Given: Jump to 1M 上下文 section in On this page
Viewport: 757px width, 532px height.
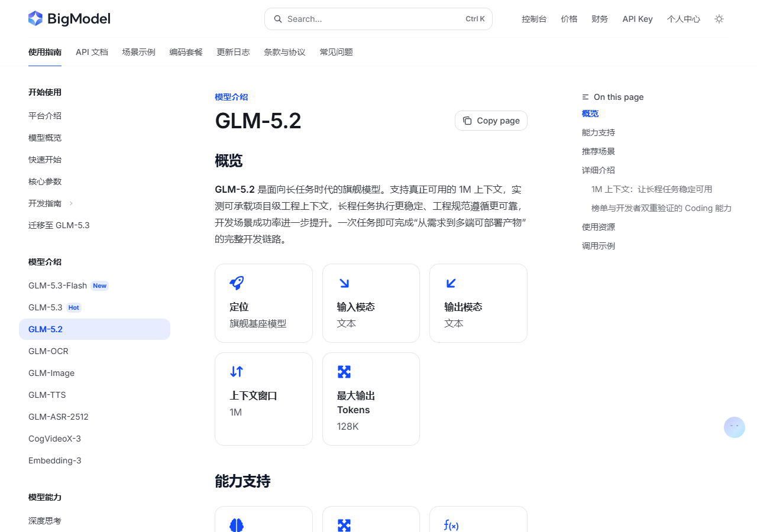Looking at the screenshot, I should (652, 189).
